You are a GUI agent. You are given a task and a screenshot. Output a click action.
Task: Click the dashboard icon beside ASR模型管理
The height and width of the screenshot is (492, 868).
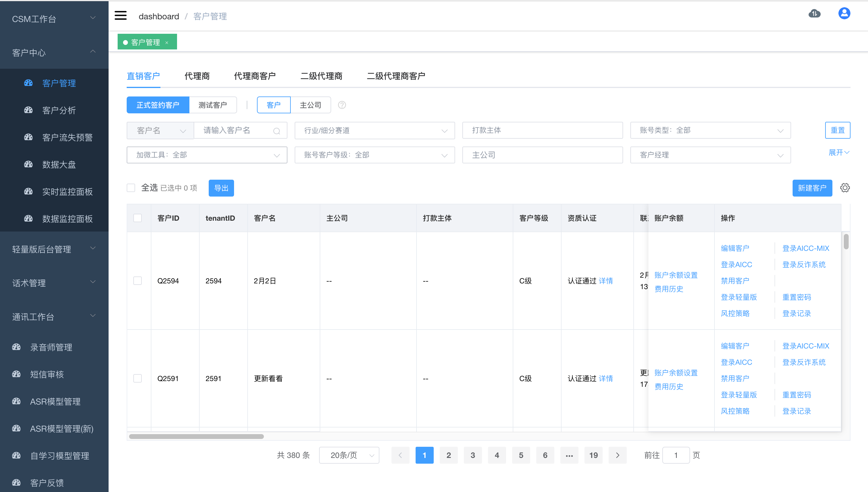point(16,401)
